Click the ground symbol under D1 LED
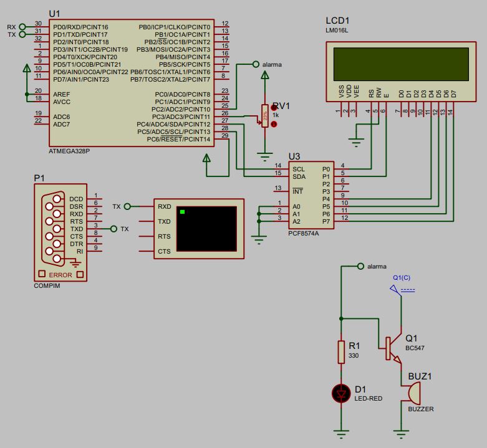Screen dimensions: 487x448 [x=341, y=434]
